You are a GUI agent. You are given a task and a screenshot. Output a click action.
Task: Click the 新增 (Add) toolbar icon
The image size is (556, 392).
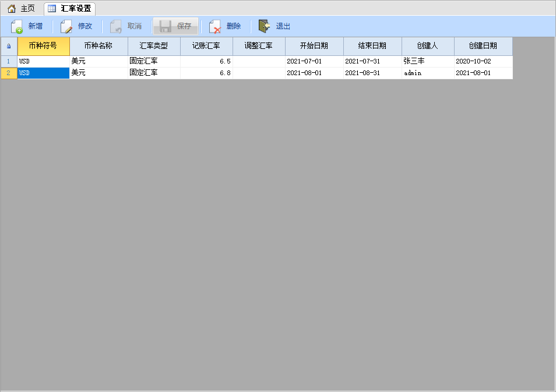[17, 26]
